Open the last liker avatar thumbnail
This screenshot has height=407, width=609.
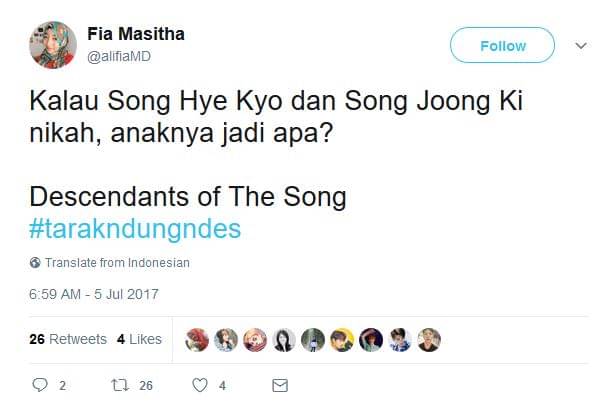(429, 340)
